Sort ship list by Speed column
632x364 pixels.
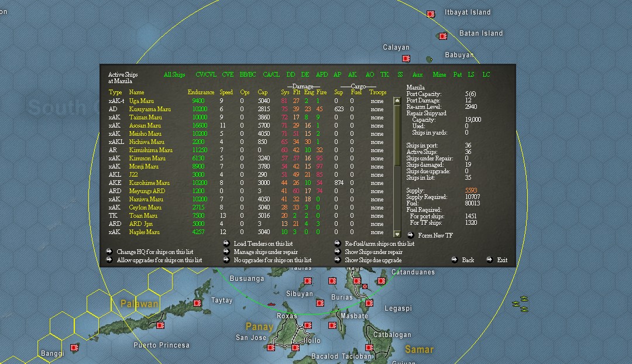226,92
